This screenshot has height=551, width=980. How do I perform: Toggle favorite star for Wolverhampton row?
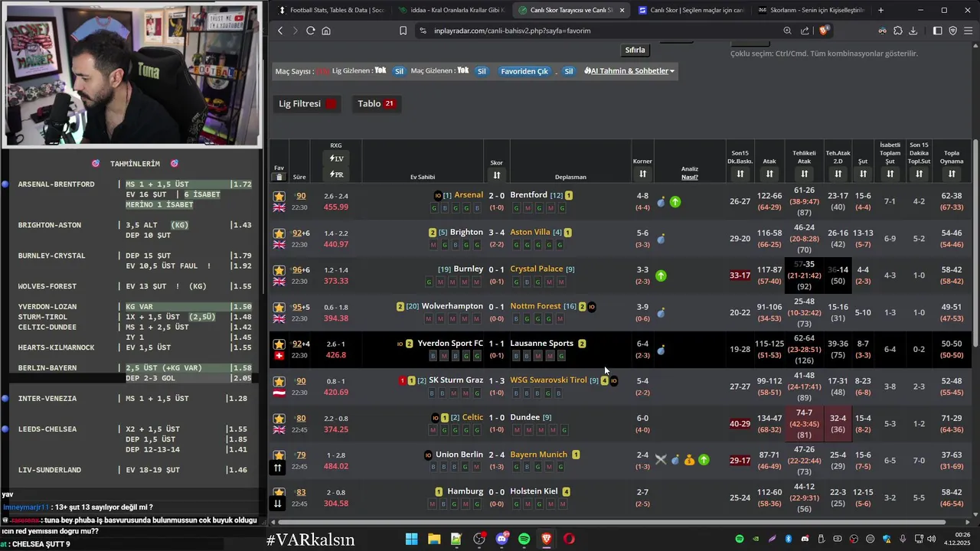pos(279,308)
